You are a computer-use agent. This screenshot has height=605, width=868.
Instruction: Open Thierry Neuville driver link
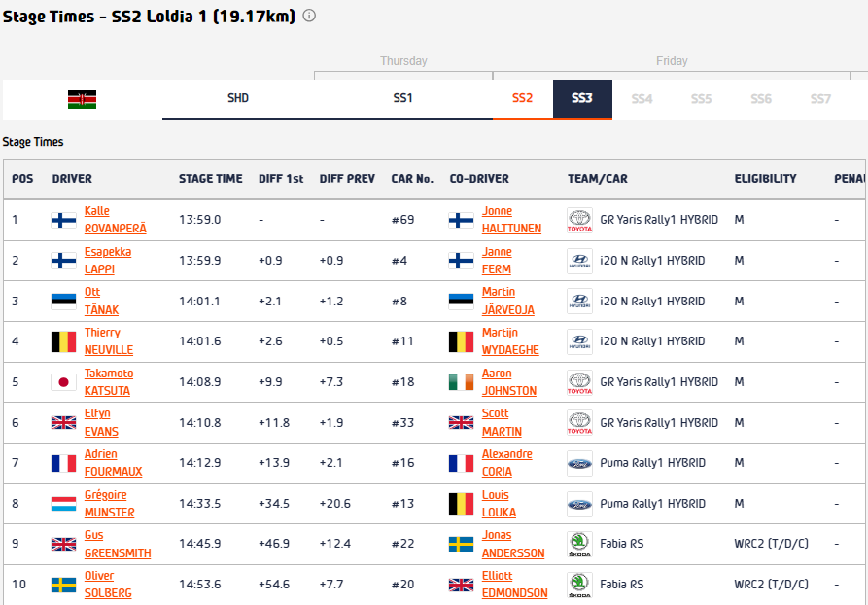click(109, 341)
